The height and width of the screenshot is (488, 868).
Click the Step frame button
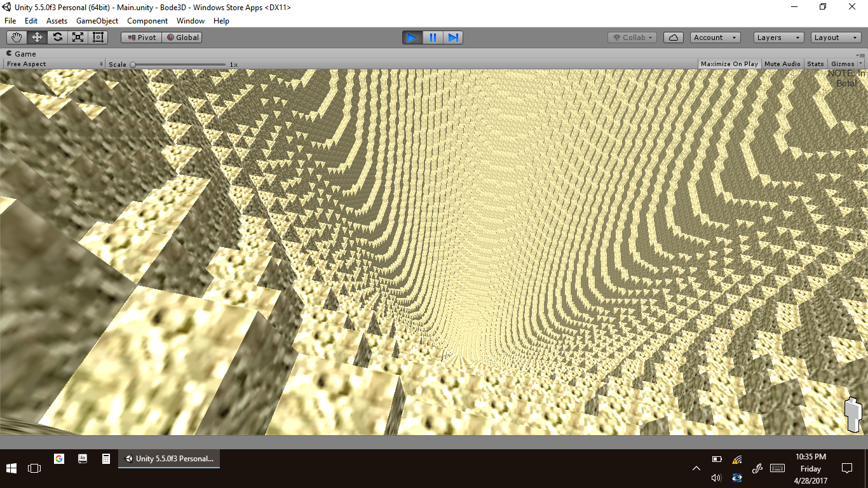[x=453, y=37]
